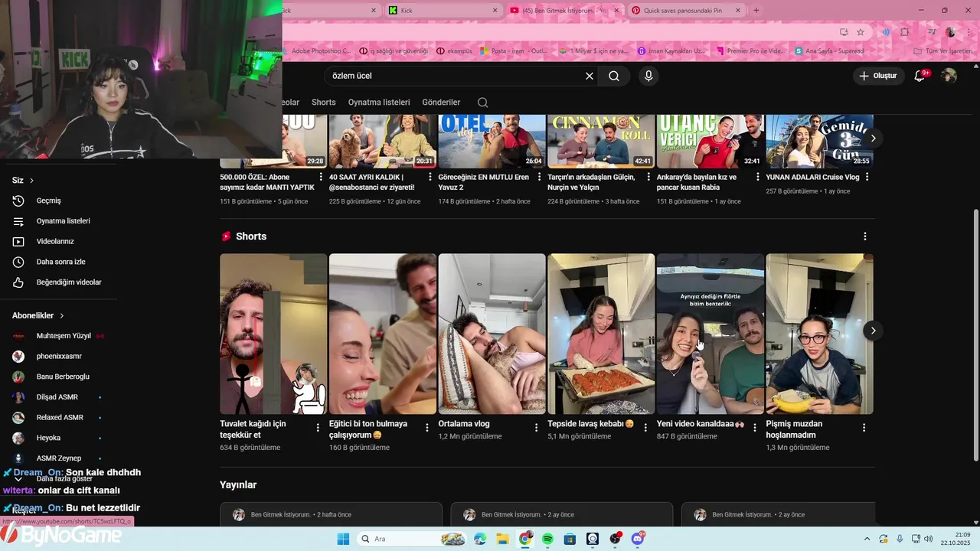Viewport: 980px width, 551px height.
Task: Click the magnifier search button beside the query
Action: [x=614, y=76]
